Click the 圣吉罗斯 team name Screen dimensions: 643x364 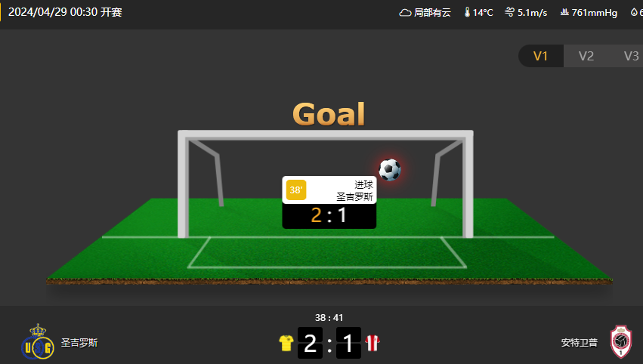point(79,343)
